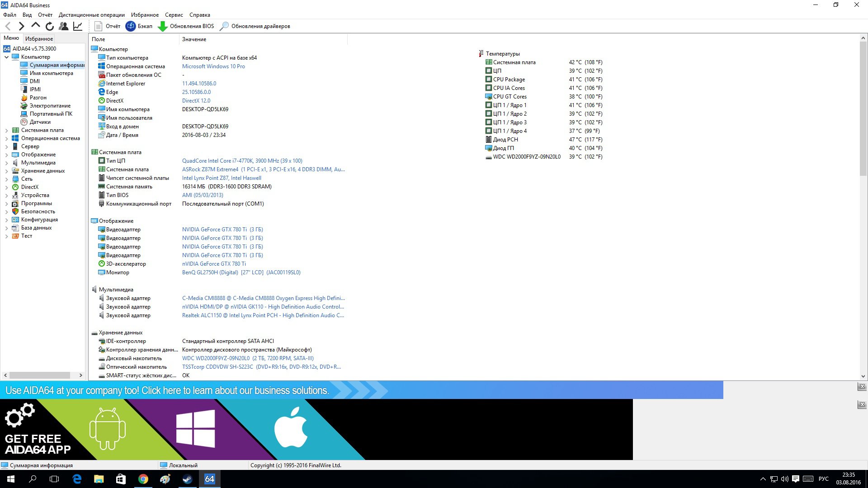Open the TSSTcorp CDDVDW SH-S223C link
The image size is (868, 488).
coord(261,367)
